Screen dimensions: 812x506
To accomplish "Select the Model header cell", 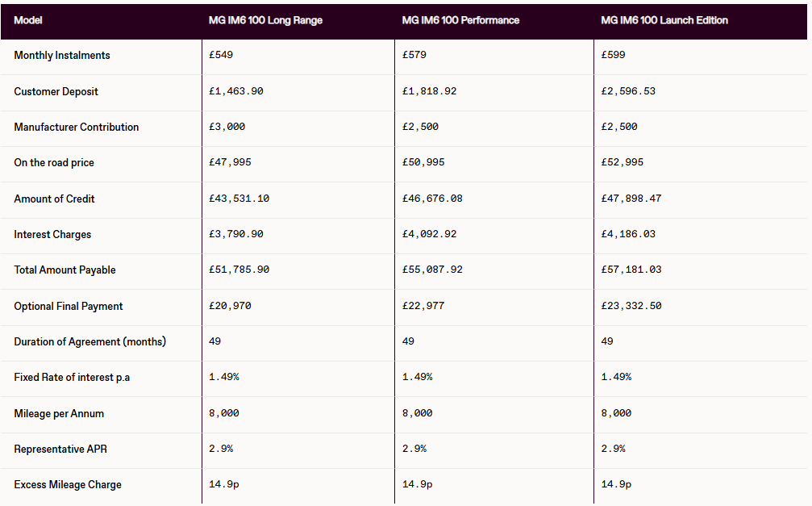I will pyautogui.click(x=28, y=20).
